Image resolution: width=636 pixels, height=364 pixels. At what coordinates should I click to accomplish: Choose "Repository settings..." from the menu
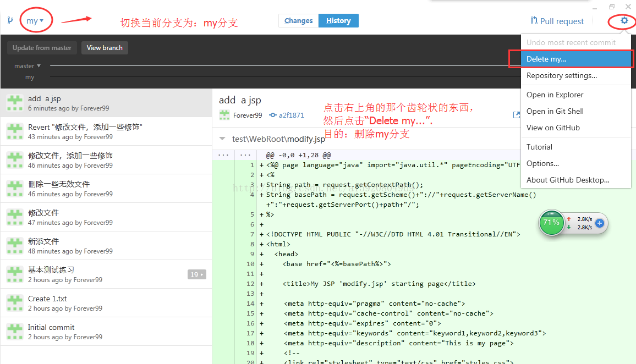tap(575, 75)
